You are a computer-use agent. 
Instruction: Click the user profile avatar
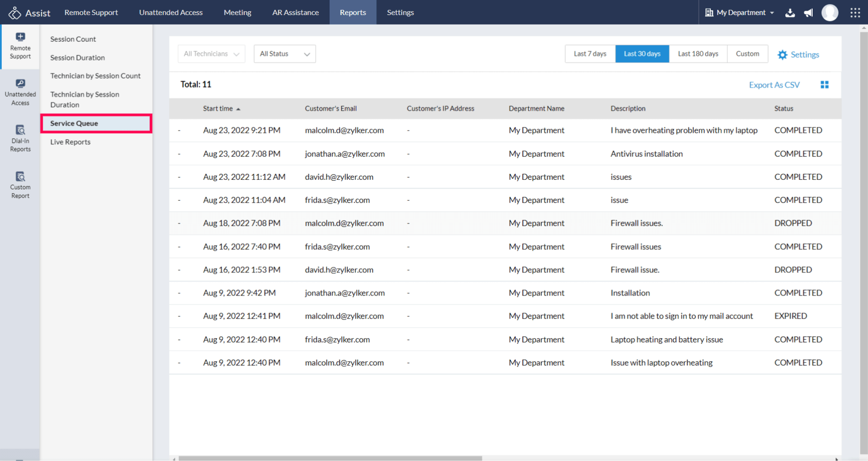pos(830,13)
